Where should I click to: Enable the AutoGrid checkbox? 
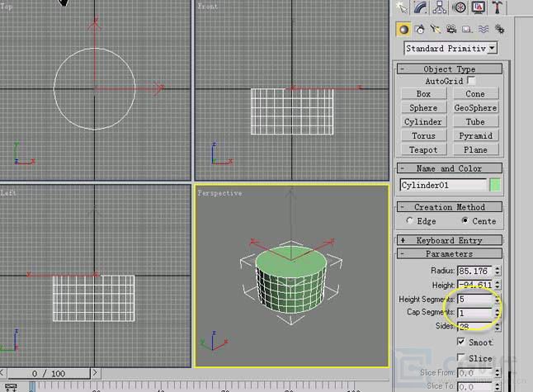tap(471, 81)
